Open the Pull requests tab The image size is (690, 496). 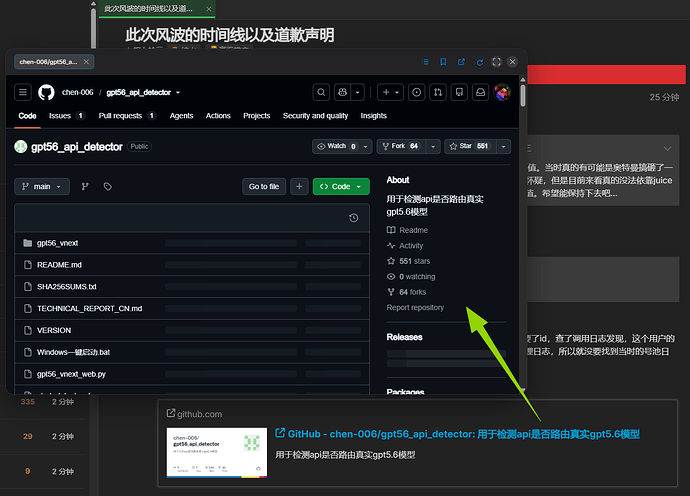(x=127, y=116)
